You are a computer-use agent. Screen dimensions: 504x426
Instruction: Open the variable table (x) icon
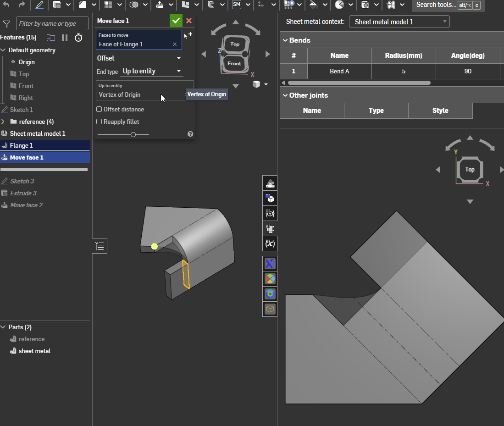[270, 243]
